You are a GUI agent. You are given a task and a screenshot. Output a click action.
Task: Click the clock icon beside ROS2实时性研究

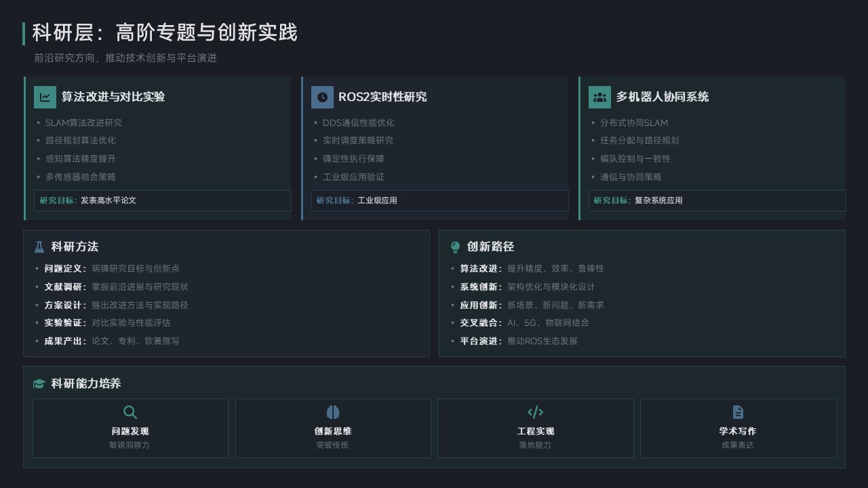pos(322,97)
